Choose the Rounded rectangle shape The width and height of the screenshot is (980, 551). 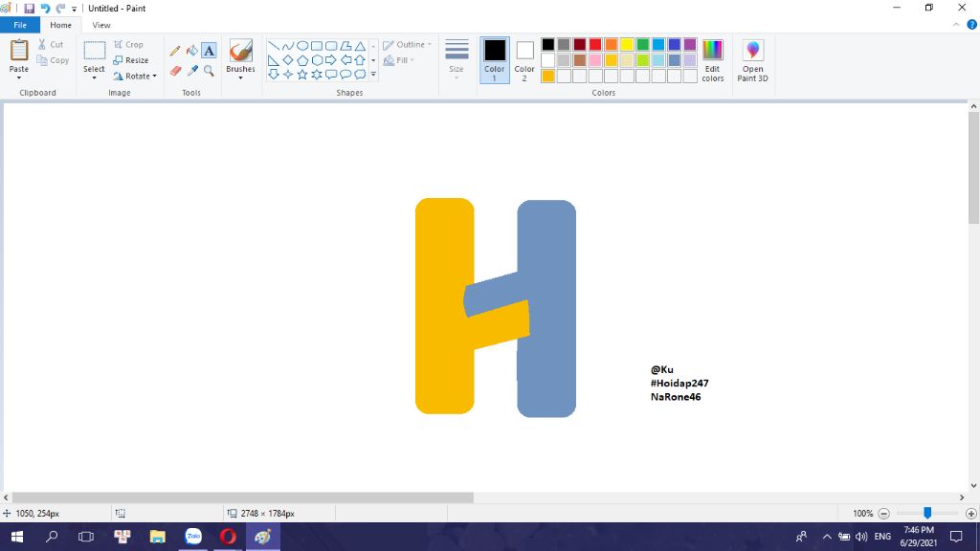click(331, 46)
